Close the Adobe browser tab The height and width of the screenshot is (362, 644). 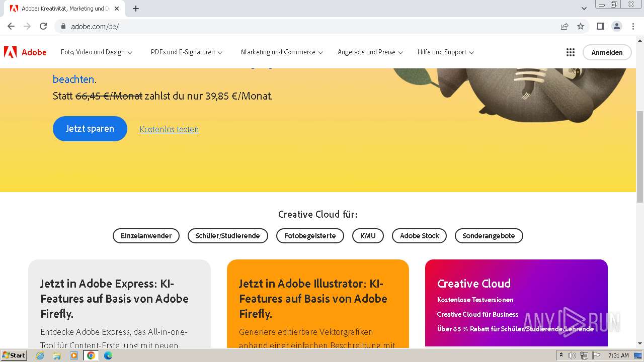click(x=117, y=9)
